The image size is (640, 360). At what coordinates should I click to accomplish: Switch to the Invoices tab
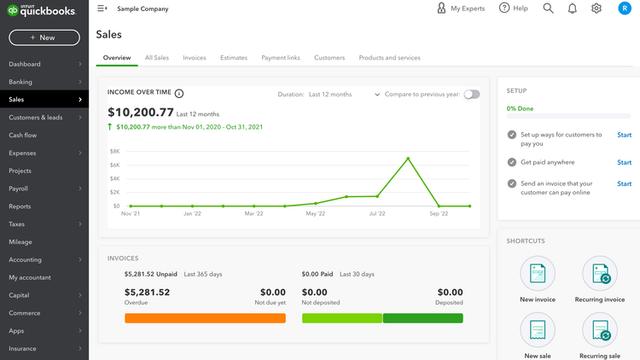point(194,58)
